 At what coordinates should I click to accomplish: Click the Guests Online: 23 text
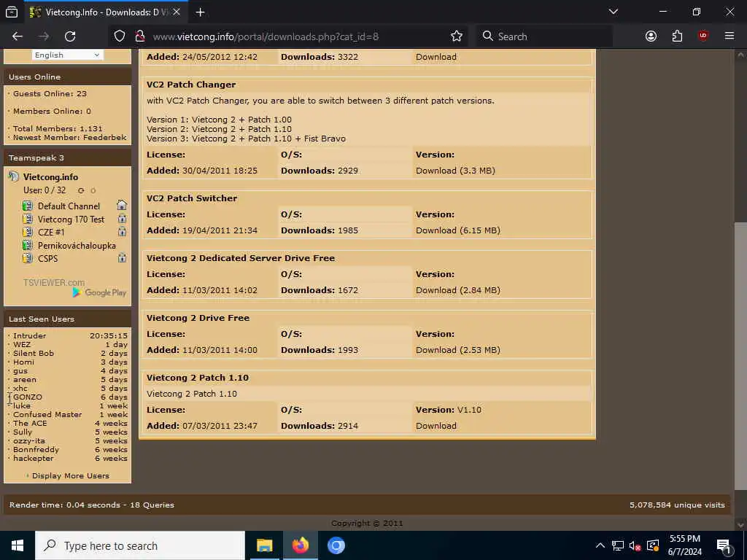[50, 94]
